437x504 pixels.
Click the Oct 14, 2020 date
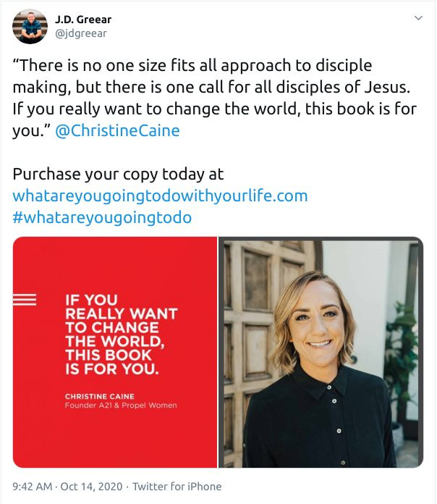click(x=91, y=487)
